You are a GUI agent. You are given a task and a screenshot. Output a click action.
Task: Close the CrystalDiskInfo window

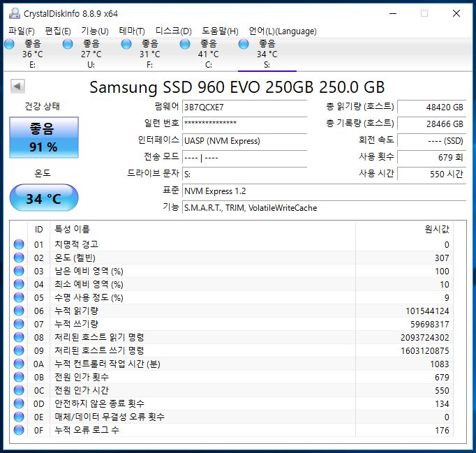point(456,13)
